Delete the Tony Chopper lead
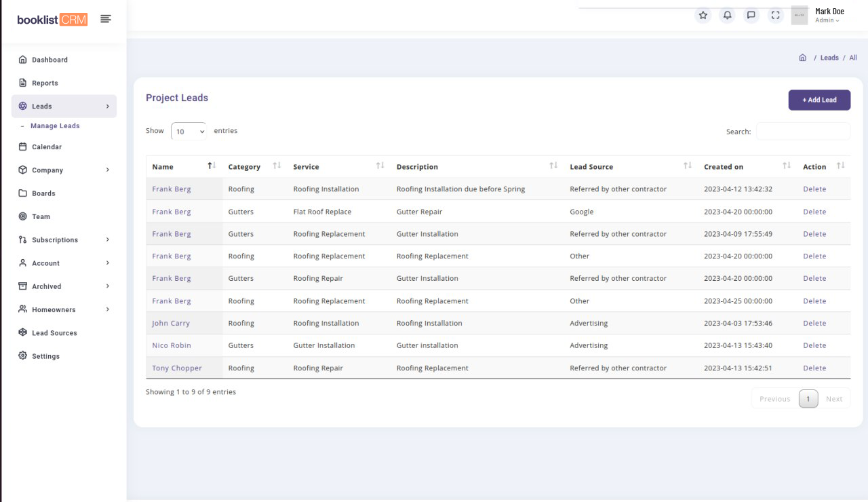The image size is (868, 502). pyautogui.click(x=814, y=368)
